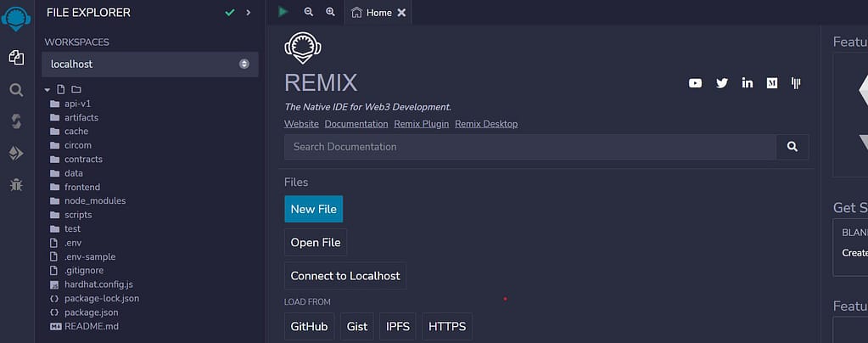Viewport: 868px width, 343px height.
Task: Click the zoom out magnifier icon
Action: (308, 12)
